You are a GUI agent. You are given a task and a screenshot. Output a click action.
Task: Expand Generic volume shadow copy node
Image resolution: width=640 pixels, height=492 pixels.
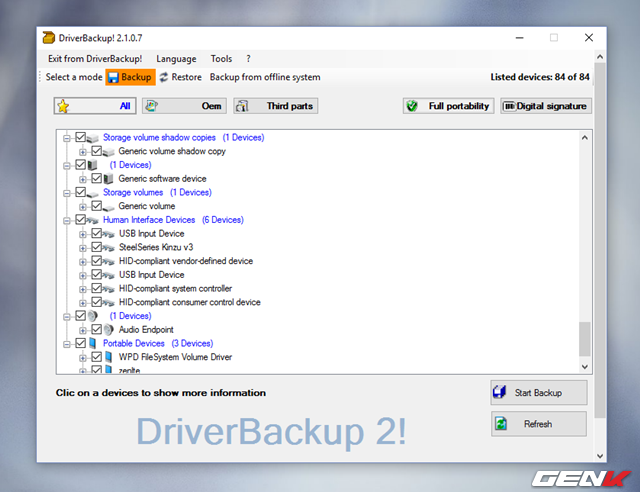point(82,152)
